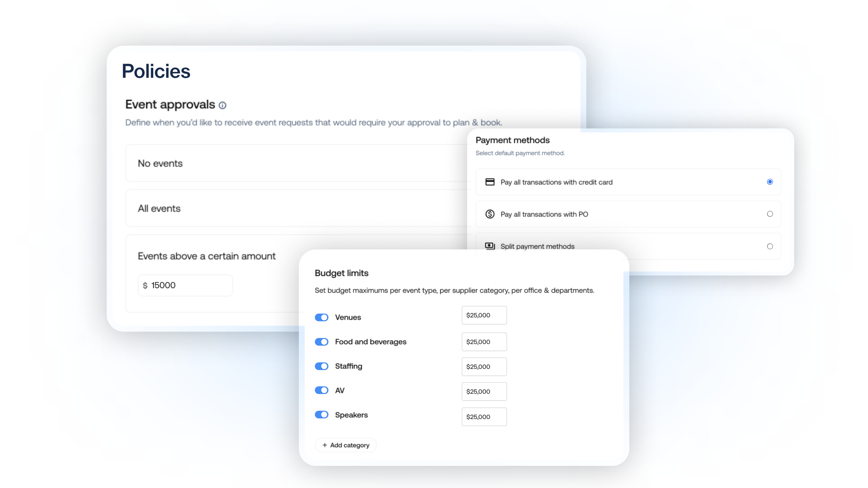Click the split payment methods icon

(490, 246)
